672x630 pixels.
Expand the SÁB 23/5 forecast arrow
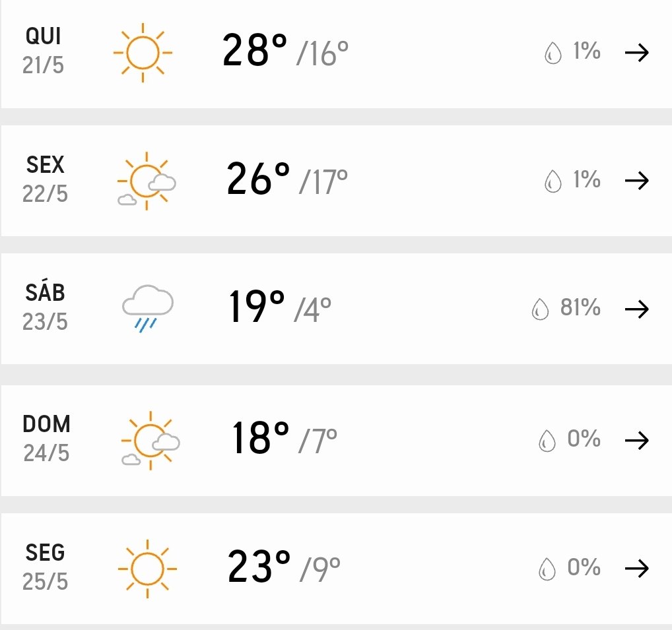pos(636,309)
